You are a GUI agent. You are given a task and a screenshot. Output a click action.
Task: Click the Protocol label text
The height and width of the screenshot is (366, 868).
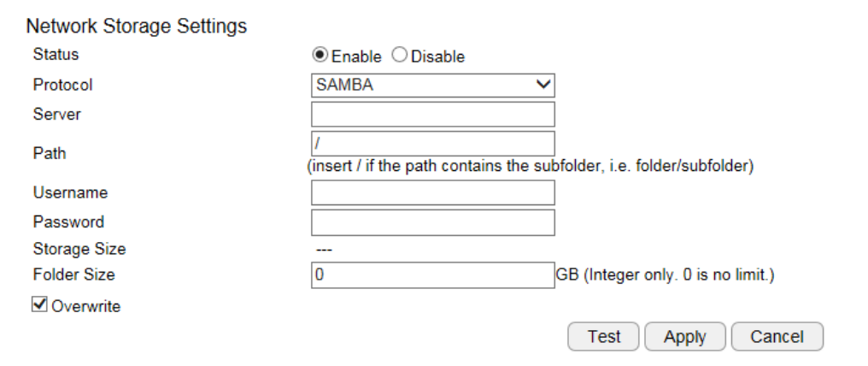[x=62, y=85]
